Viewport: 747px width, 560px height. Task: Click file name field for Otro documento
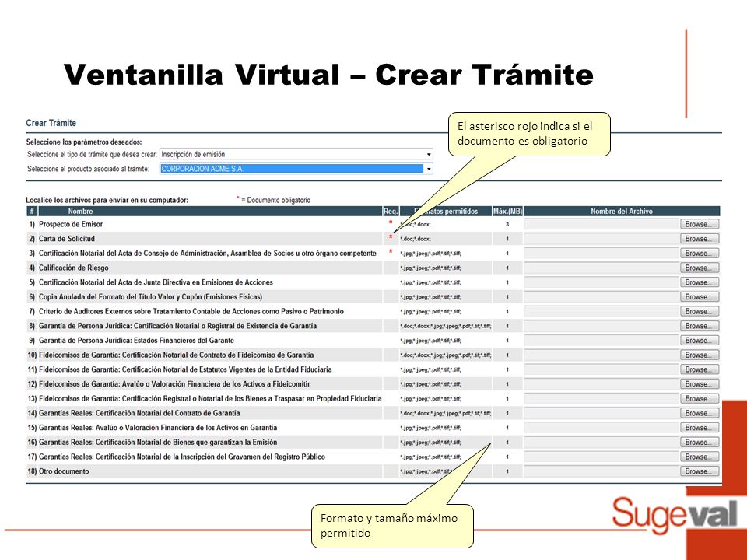[x=601, y=471]
